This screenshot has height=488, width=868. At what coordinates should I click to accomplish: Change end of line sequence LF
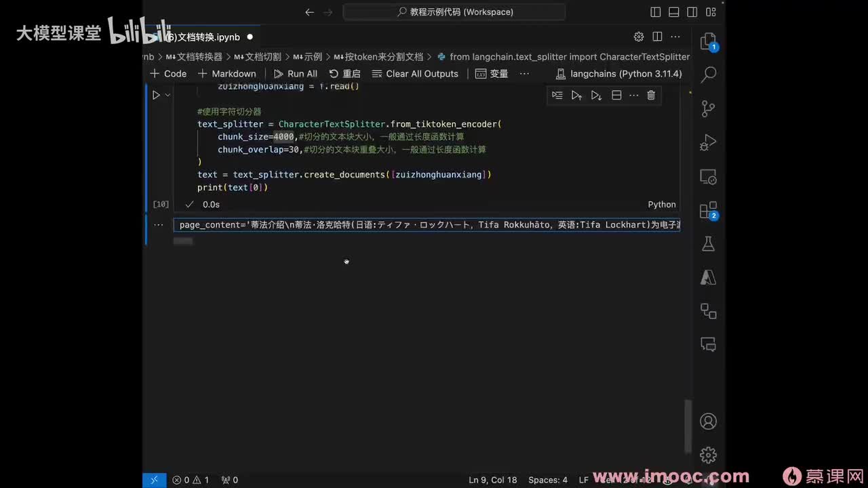[x=583, y=480]
